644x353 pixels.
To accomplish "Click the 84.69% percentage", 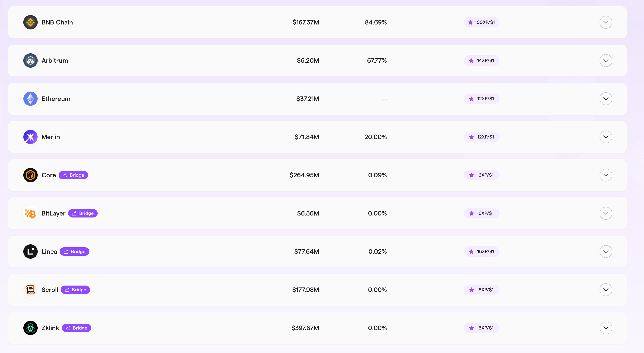I will pyautogui.click(x=376, y=22).
